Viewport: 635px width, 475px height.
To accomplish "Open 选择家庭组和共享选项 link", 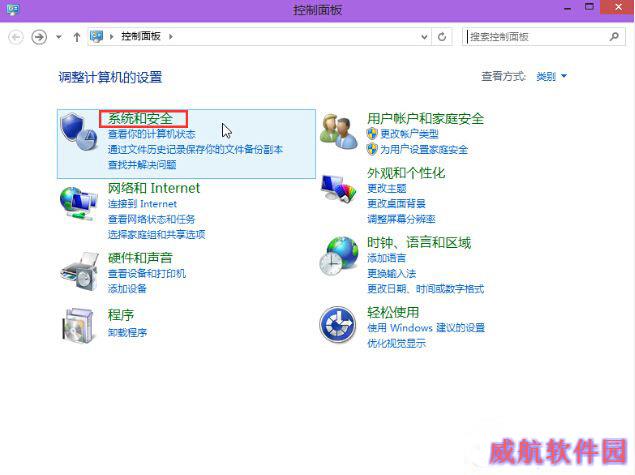I will (x=156, y=234).
